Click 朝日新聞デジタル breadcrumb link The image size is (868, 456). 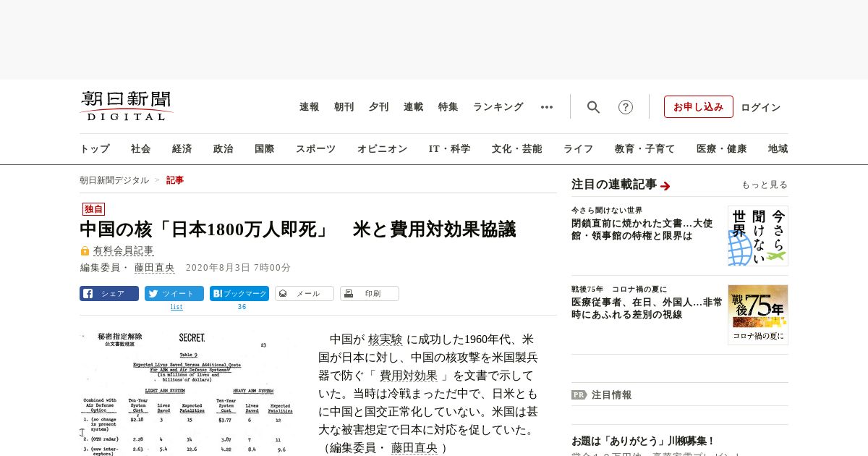[x=114, y=180]
